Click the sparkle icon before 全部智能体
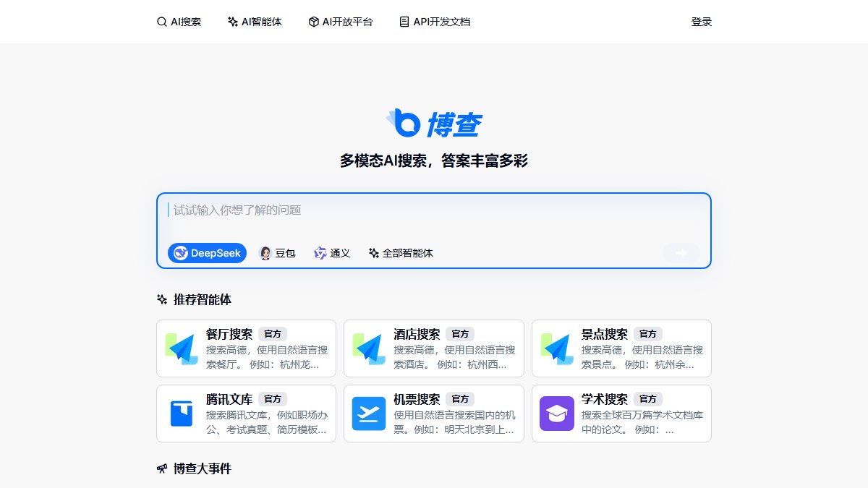This screenshot has height=488, width=868. (374, 253)
